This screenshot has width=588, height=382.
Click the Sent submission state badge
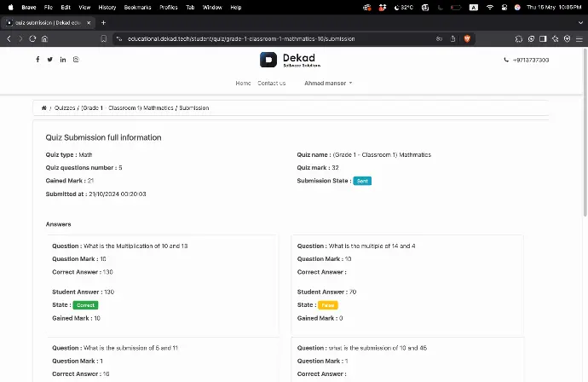(x=362, y=181)
